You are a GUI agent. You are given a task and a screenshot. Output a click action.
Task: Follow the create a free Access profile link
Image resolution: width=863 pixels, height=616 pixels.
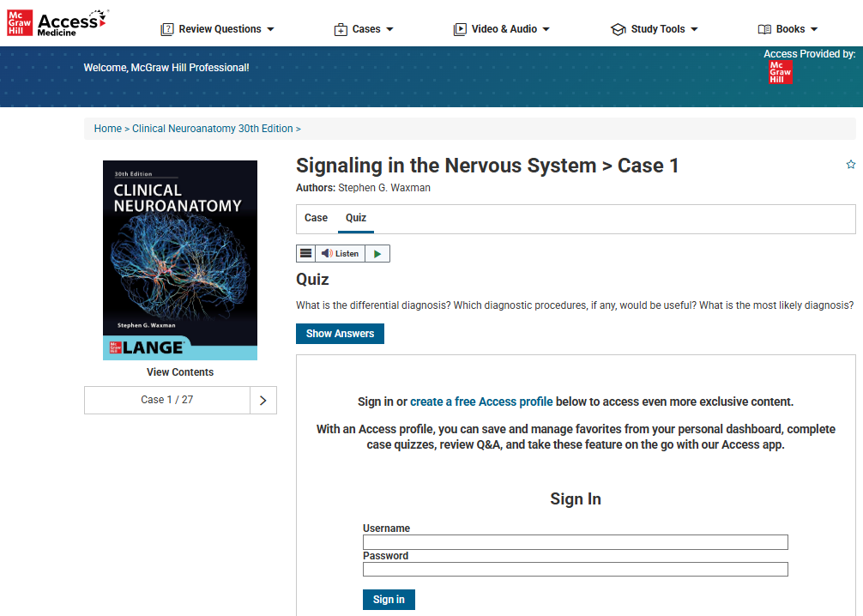(x=481, y=402)
